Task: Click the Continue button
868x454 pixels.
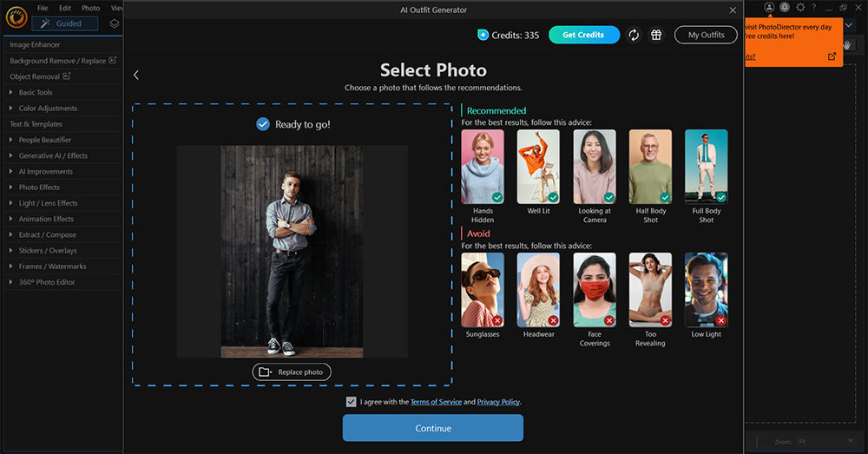Action: click(433, 428)
